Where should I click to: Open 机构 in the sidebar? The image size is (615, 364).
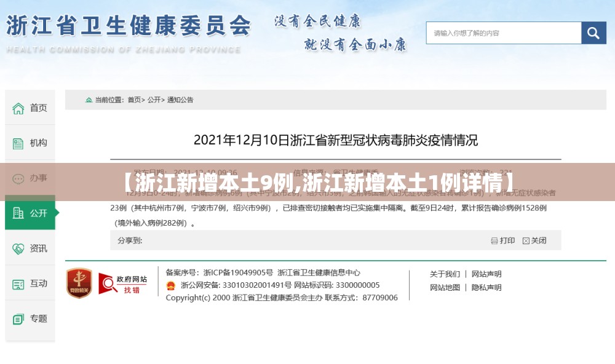tap(30, 143)
